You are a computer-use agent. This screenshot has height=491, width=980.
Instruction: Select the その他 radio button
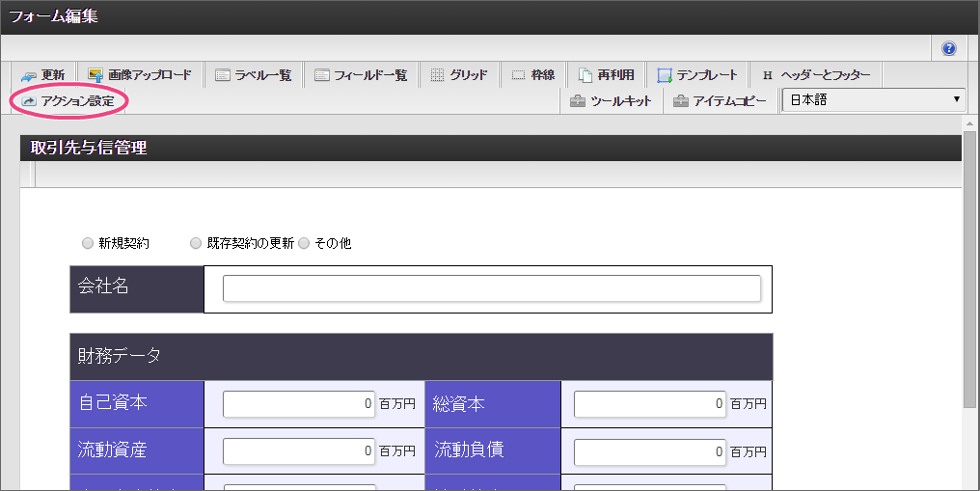(x=305, y=243)
